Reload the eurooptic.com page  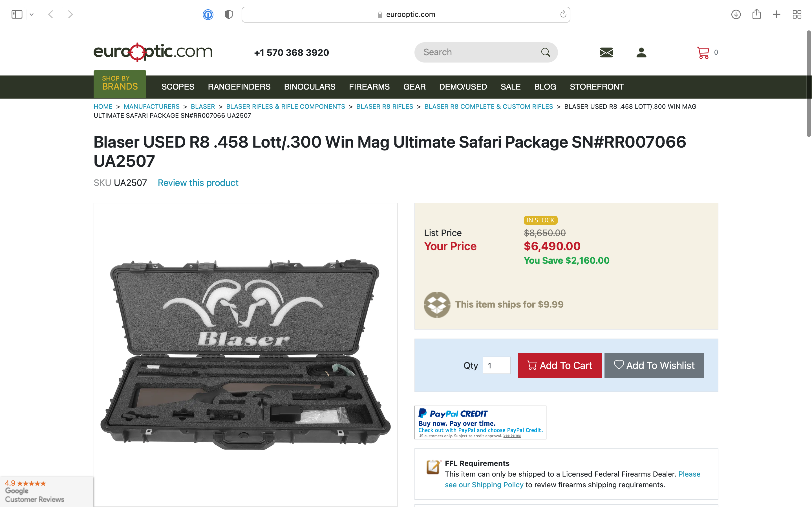[x=563, y=14]
